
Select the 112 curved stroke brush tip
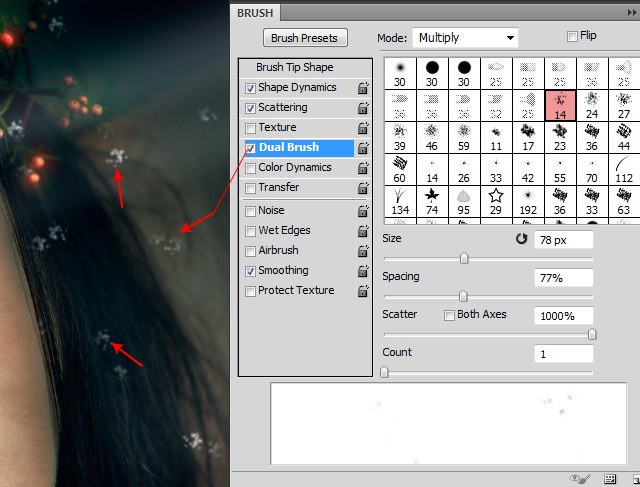pyautogui.click(x=624, y=170)
